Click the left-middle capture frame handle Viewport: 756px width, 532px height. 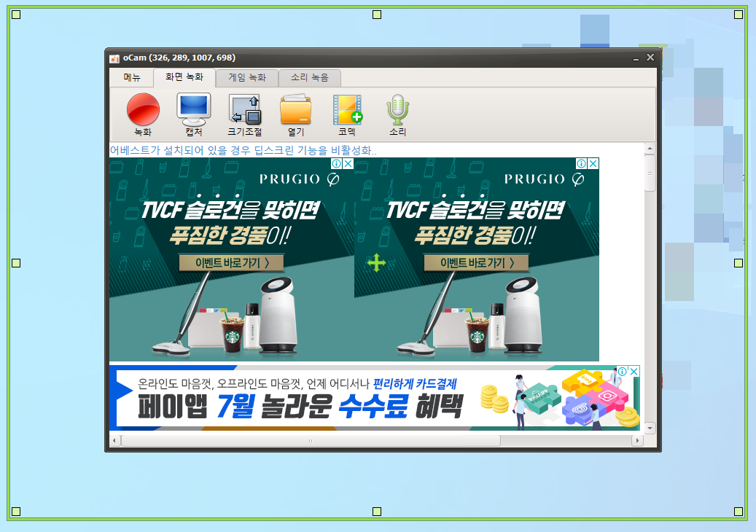click(16, 262)
